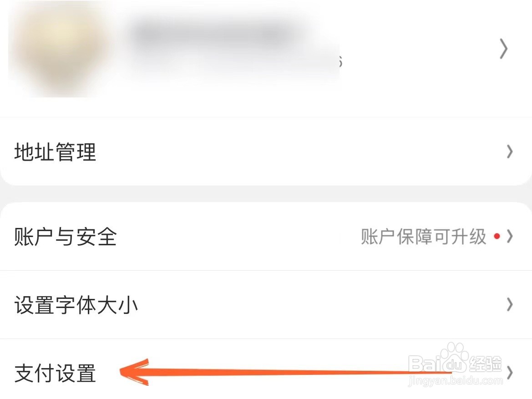Click the chevron beside 设置字体大小
Screen dimensions: 532x399
tap(509, 305)
